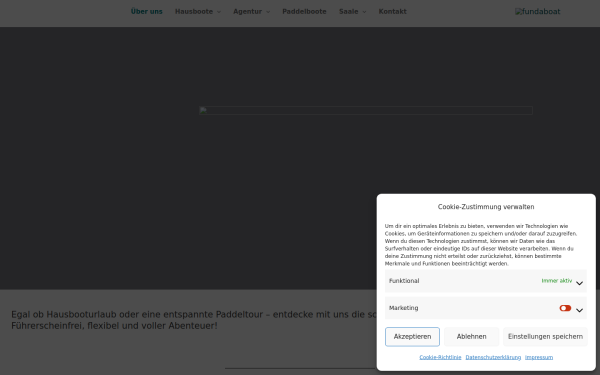This screenshot has width=600, height=375.
Task: Open the Saale menu item
Action: pos(349,11)
